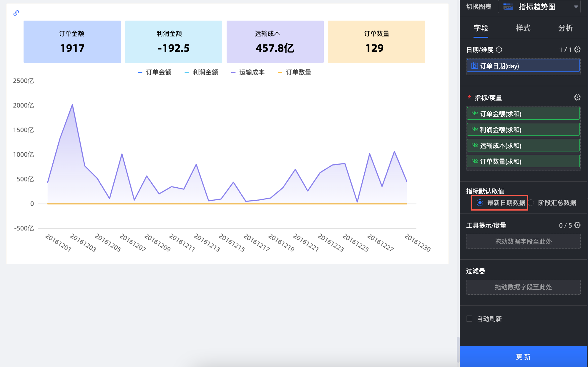
Task: Select 阶段汇总数据 radio option
Action: tap(531, 203)
